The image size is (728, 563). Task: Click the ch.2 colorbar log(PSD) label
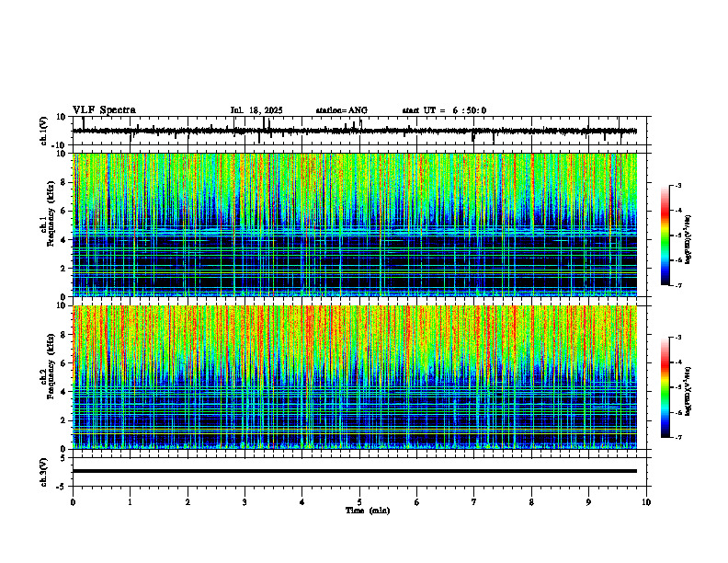tap(688, 391)
